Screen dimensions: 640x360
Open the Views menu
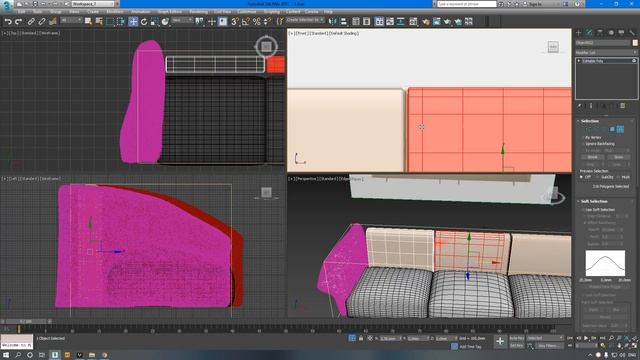tap(74, 12)
